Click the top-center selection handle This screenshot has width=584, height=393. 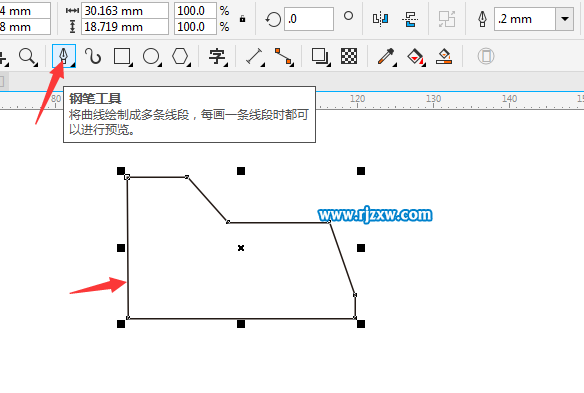click(241, 171)
